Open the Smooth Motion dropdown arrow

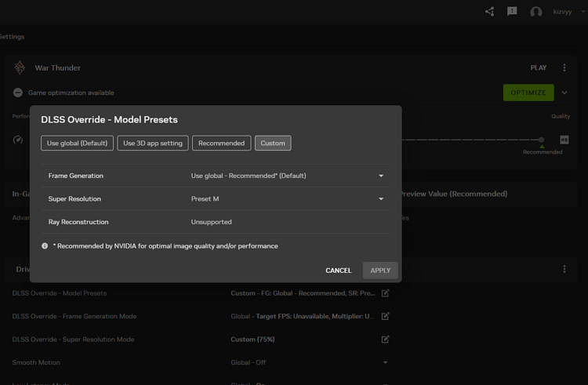click(x=385, y=362)
